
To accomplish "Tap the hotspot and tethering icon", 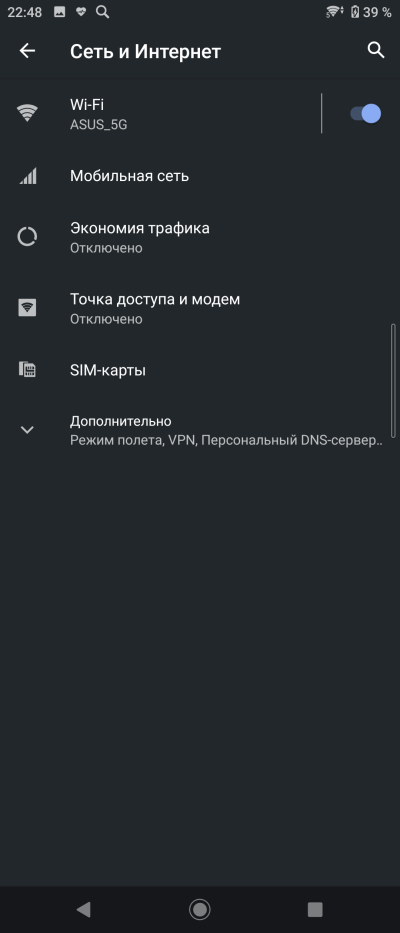I will (x=27, y=308).
